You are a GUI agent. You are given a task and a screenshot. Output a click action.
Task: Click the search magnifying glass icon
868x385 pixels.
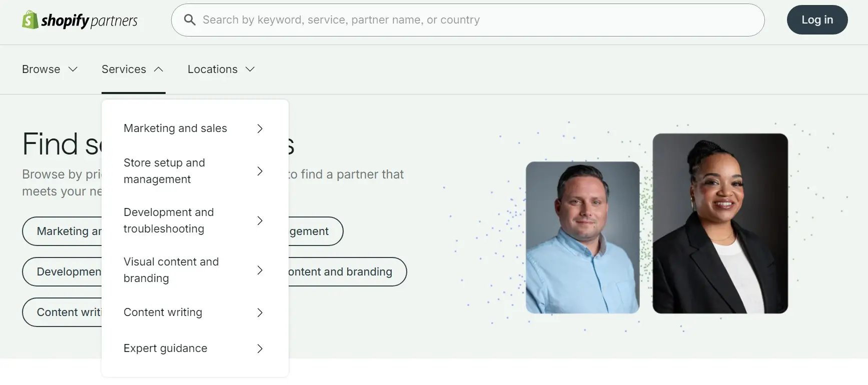190,20
